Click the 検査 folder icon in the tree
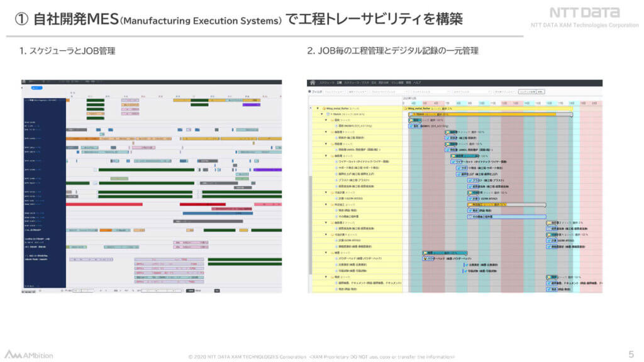Viewport: 644px width, 362px height. [332, 253]
